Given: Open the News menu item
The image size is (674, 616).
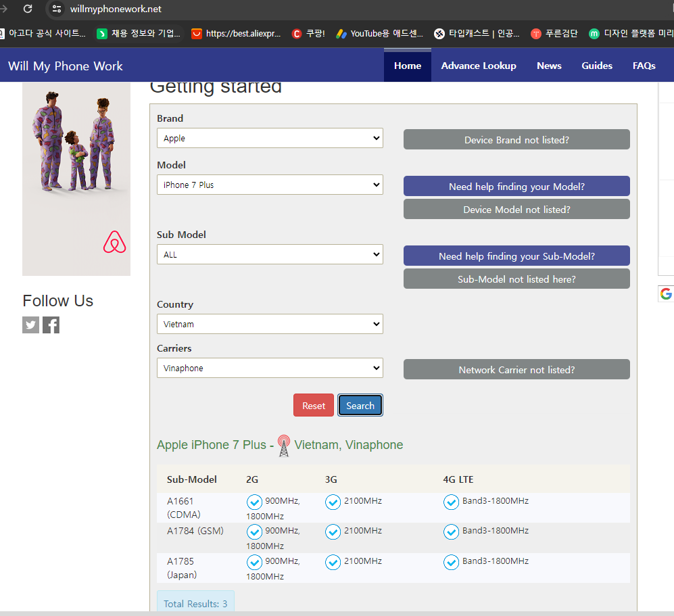Looking at the screenshot, I should coord(549,66).
